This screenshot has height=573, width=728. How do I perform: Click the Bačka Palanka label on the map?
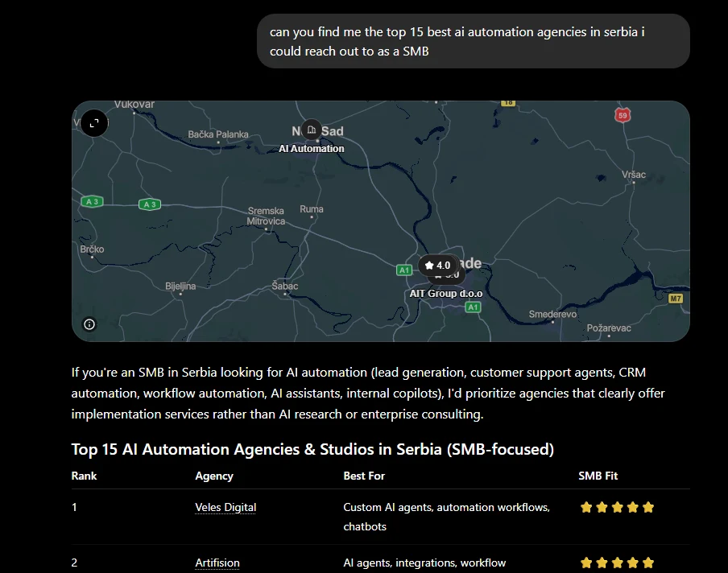pyautogui.click(x=218, y=134)
